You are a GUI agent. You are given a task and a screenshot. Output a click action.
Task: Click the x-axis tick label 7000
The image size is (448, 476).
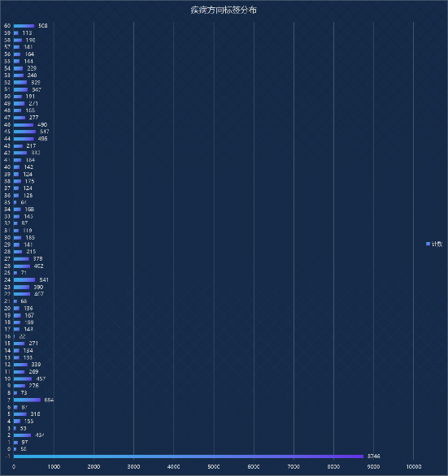pos(294,466)
